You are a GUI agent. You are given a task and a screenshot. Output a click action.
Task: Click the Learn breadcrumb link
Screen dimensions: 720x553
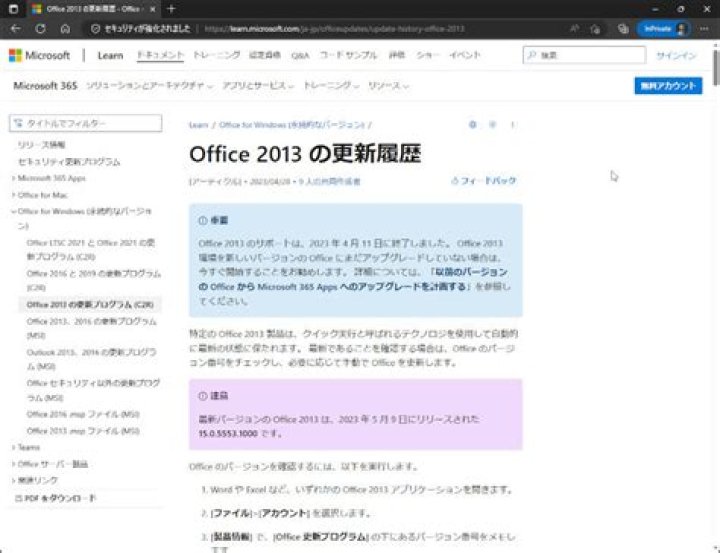pyautogui.click(x=198, y=125)
